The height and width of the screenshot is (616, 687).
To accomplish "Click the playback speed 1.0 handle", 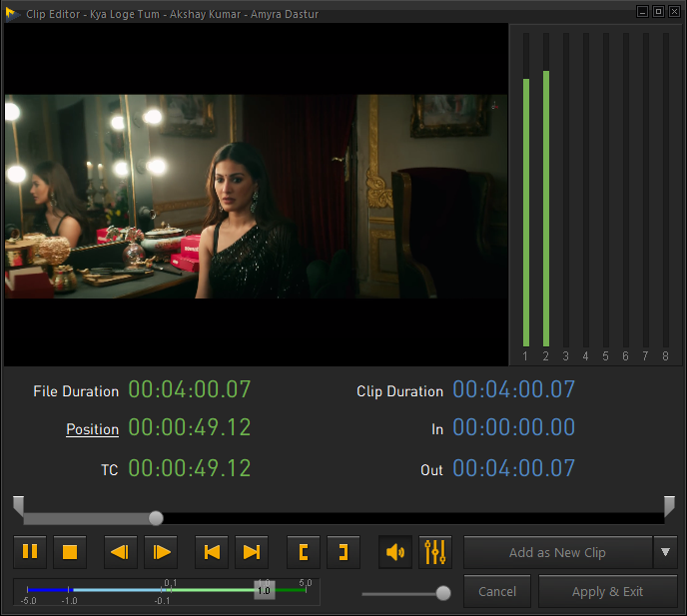I will 264,590.
